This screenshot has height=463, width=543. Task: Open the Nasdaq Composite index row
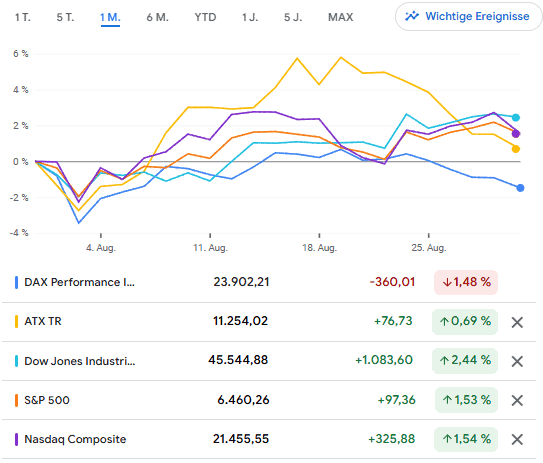tap(269, 439)
